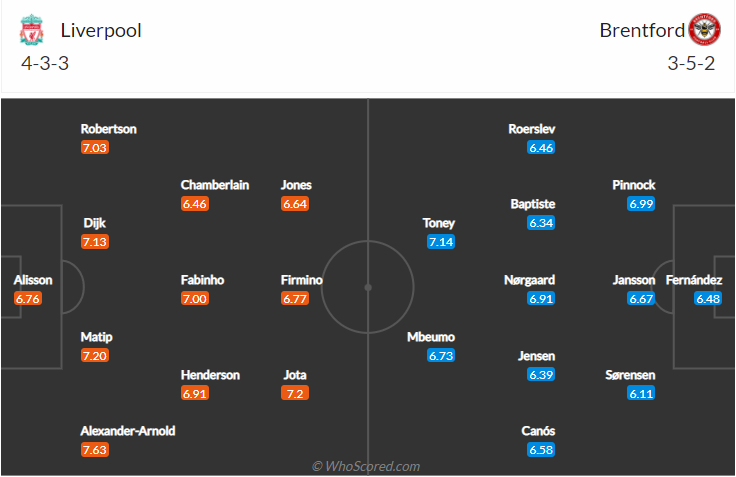Click on Firmino's player name
Image resolution: width=736 pixels, height=477 pixels.
301,281
